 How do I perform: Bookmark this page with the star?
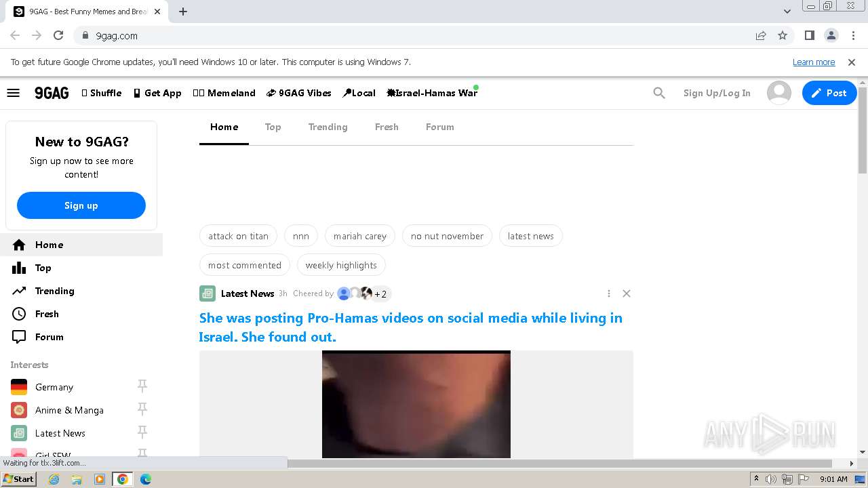[x=783, y=35]
